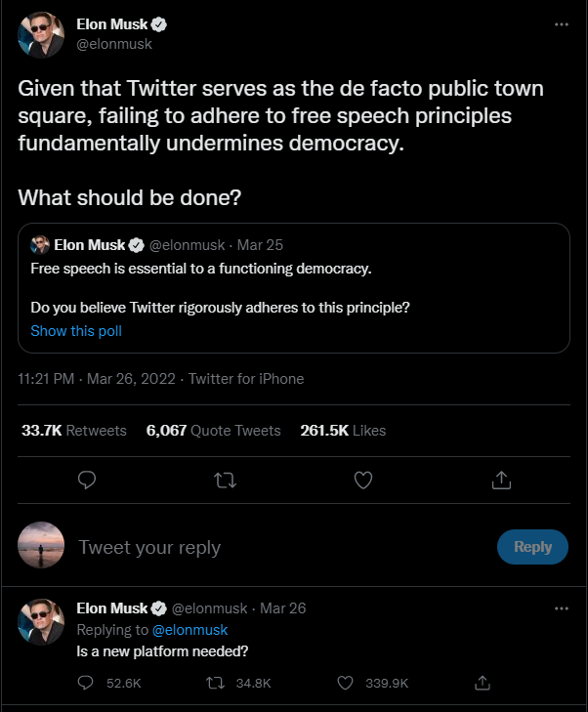Click the blue Reply button
This screenshot has height=712, width=588.
[532, 547]
